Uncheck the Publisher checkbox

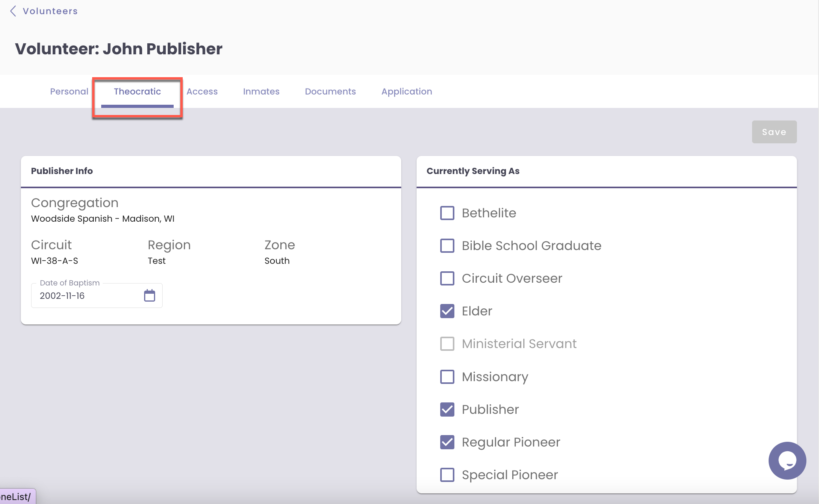coord(447,409)
